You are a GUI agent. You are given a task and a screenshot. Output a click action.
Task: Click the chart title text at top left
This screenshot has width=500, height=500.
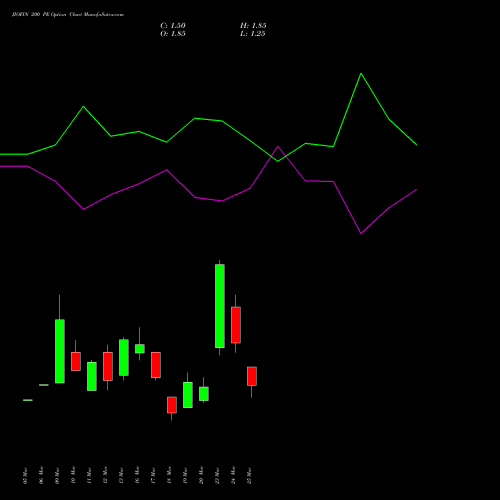tap(68, 15)
